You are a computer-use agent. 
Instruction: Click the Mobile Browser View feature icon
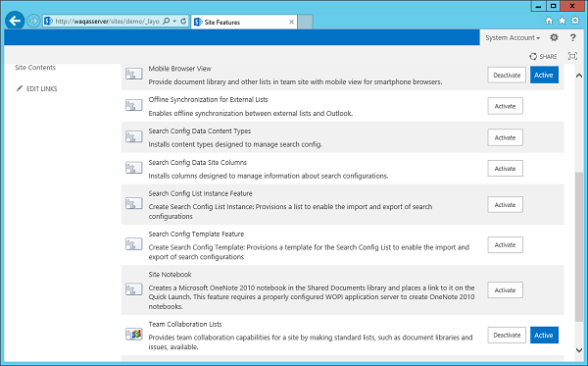click(133, 74)
